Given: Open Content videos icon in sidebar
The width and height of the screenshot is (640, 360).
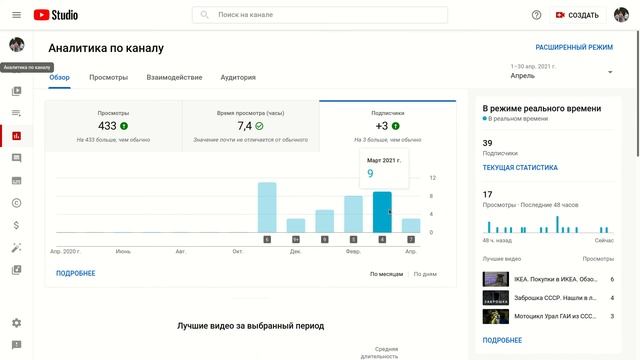Looking at the screenshot, I should pos(16,91).
